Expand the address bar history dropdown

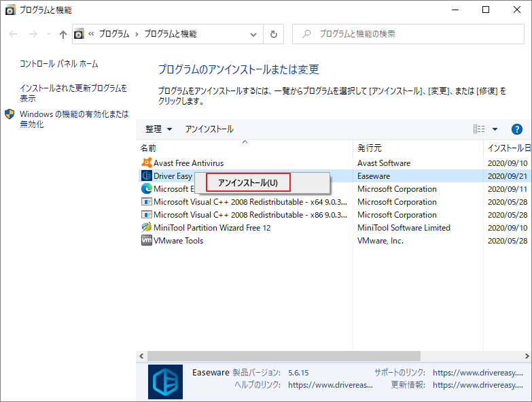(253, 34)
